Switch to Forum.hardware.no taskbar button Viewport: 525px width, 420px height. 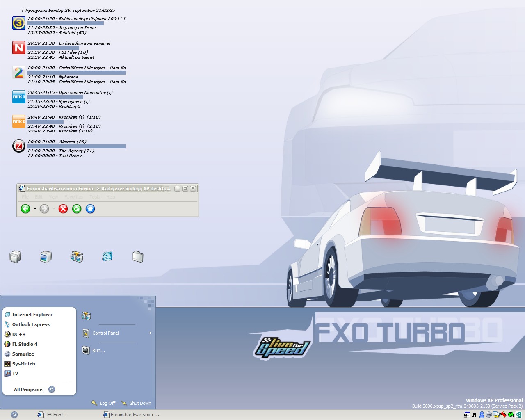pyautogui.click(x=131, y=415)
